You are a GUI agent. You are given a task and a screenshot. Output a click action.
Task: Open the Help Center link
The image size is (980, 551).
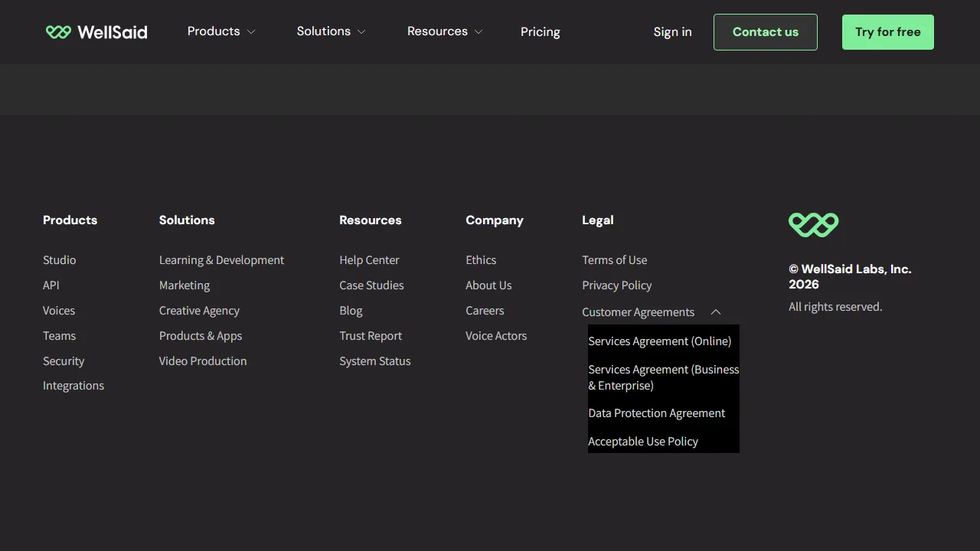369,260
